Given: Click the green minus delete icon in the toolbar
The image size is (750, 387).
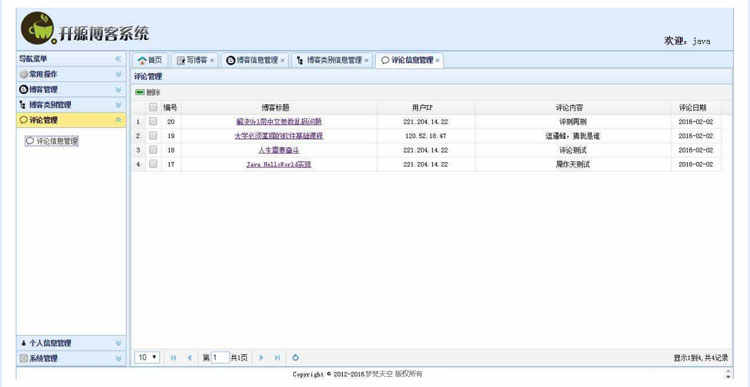Looking at the screenshot, I should pos(140,92).
